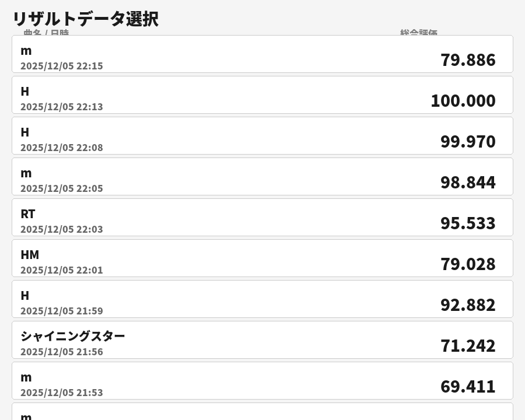Select the HM result entry
Screen dimensions: 525x420
point(262,258)
